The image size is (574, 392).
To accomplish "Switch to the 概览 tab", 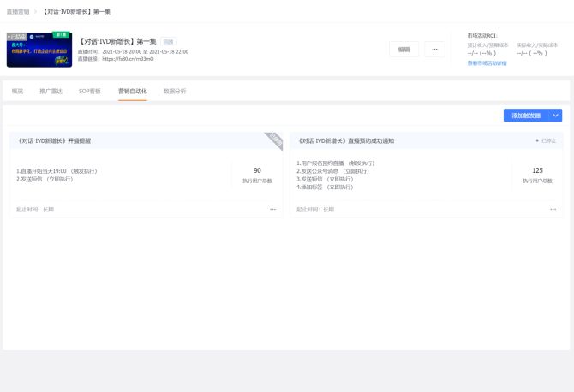I will (x=18, y=91).
